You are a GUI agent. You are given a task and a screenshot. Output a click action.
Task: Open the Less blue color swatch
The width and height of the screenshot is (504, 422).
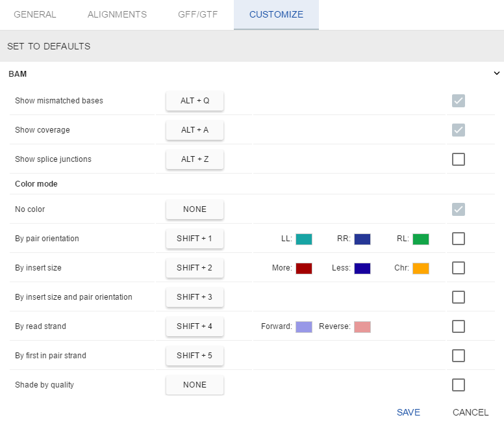click(362, 269)
